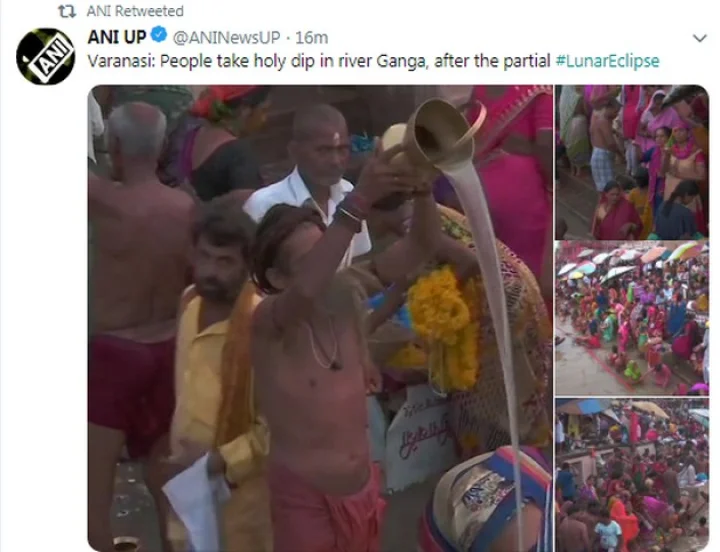
Task: Click the ANI profile avatar logo
Action: pos(45,56)
